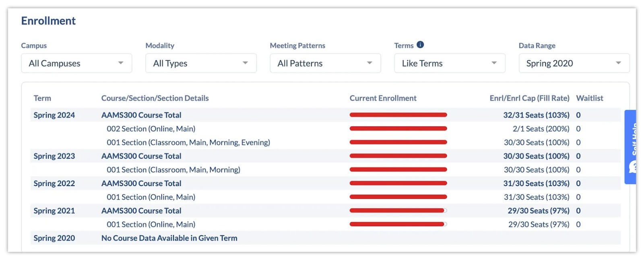Open the Spring 2020 data range dropdown
Image resolution: width=644 pixels, height=258 pixels.
pos(574,63)
